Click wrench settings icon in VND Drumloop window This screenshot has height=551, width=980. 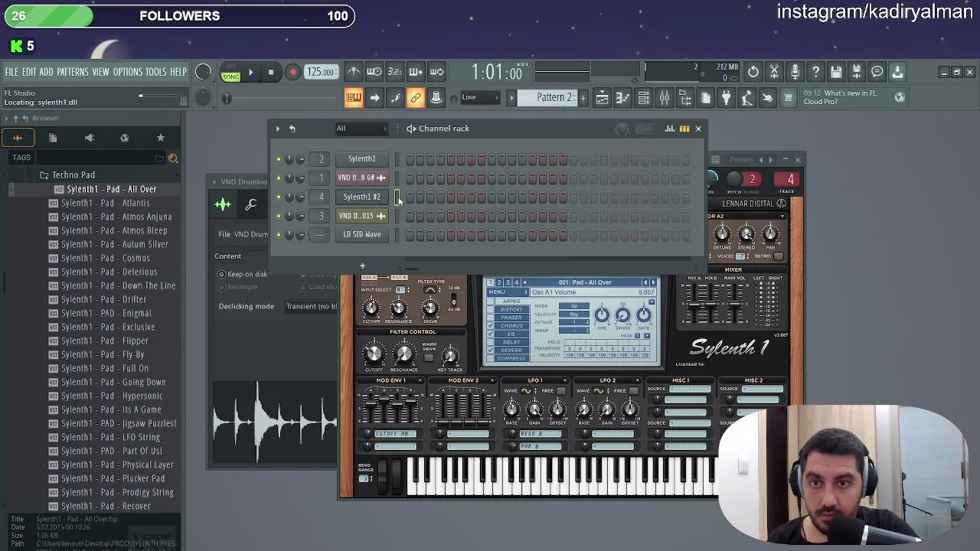coord(250,204)
